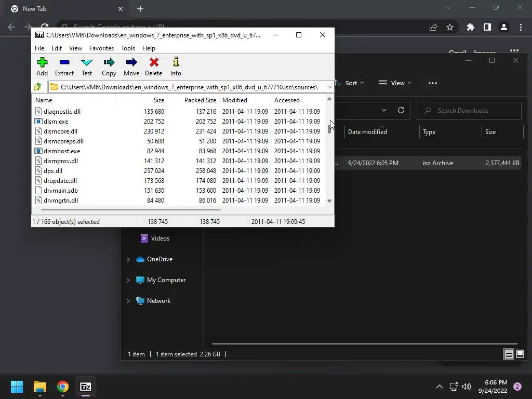Refresh the Downloads folder in Explorer

pyautogui.click(x=401, y=110)
